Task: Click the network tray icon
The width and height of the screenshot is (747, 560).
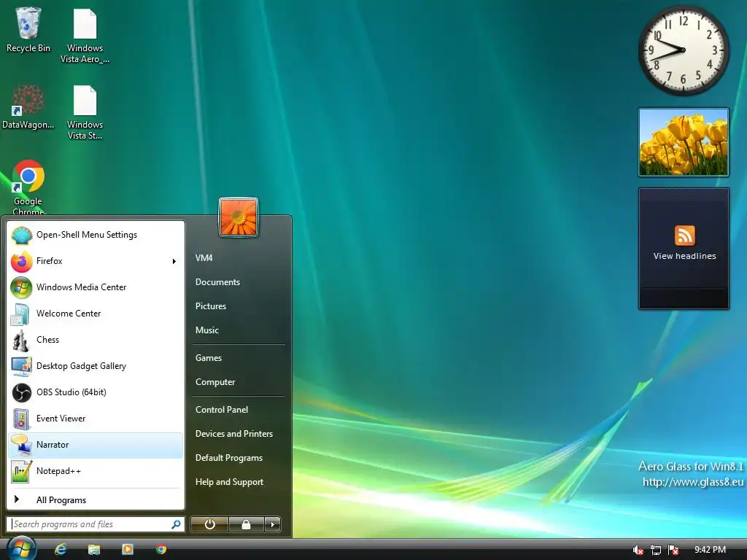Action: [656, 550]
